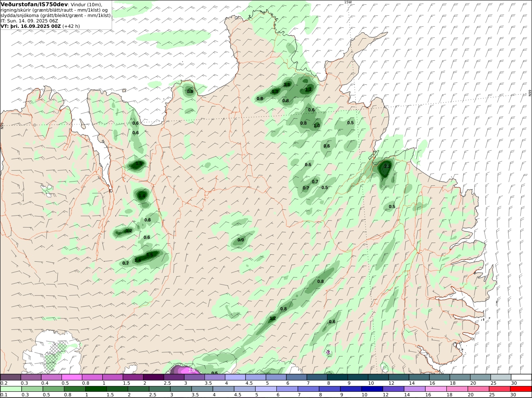
Task: Click upper legend white swatch labeled 30
Action: [x=521, y=377]
